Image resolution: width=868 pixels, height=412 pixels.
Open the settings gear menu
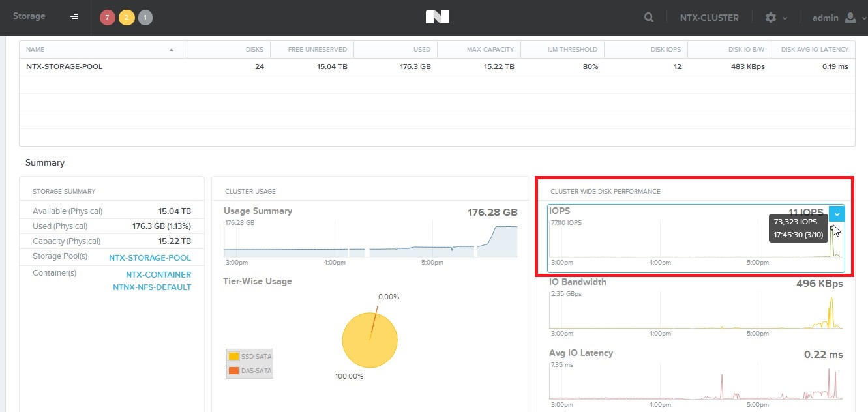(x=775, y=18)
